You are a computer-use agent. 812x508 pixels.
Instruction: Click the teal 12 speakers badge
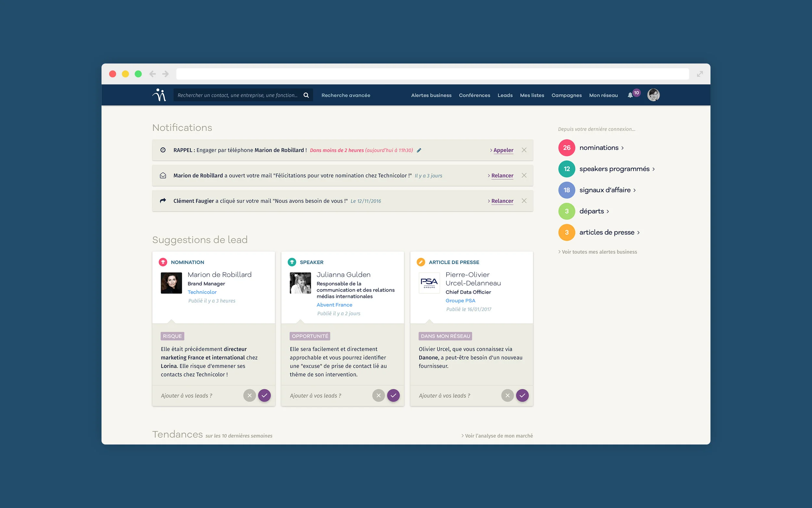point(567,169)
